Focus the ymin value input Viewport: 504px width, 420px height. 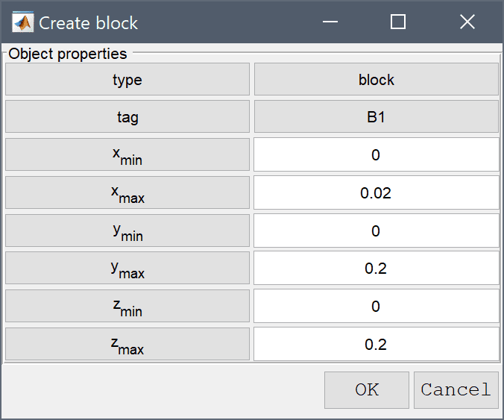pyautogui.click(x=376, y=231)
